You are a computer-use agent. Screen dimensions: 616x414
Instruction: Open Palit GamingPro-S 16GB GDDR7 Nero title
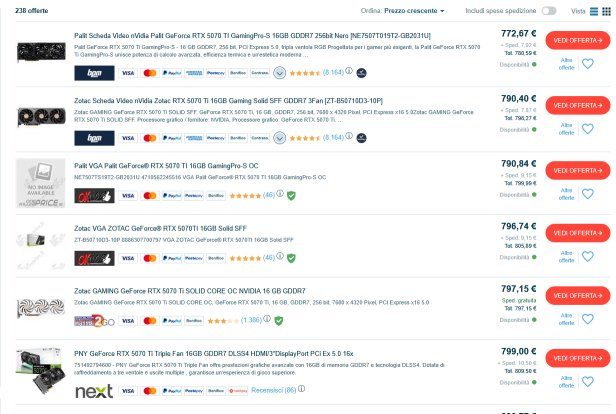[x=252, y=36]
